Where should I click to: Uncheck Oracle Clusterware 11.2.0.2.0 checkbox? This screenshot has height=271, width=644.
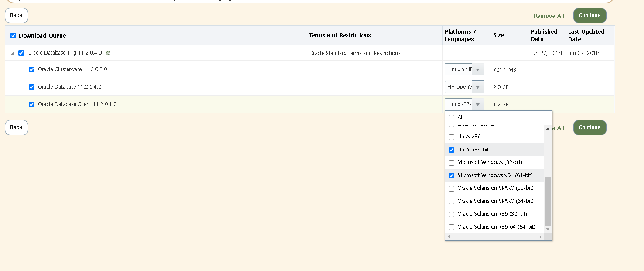click(31, 69)
